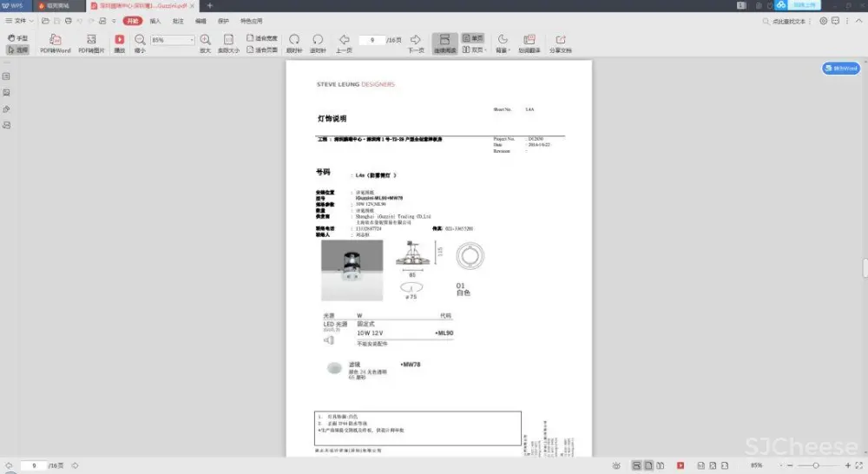
Task: Open the bottom left sidebar panel icon
Action: click(x=7, y=125)
